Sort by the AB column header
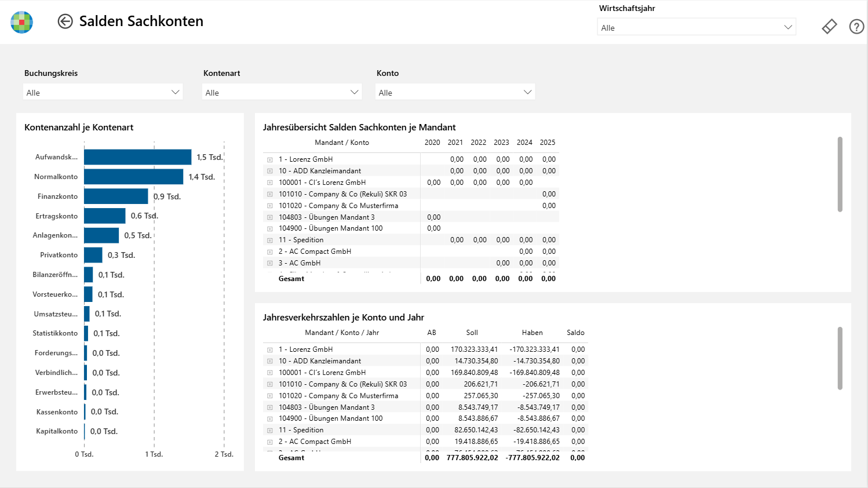 432,333
